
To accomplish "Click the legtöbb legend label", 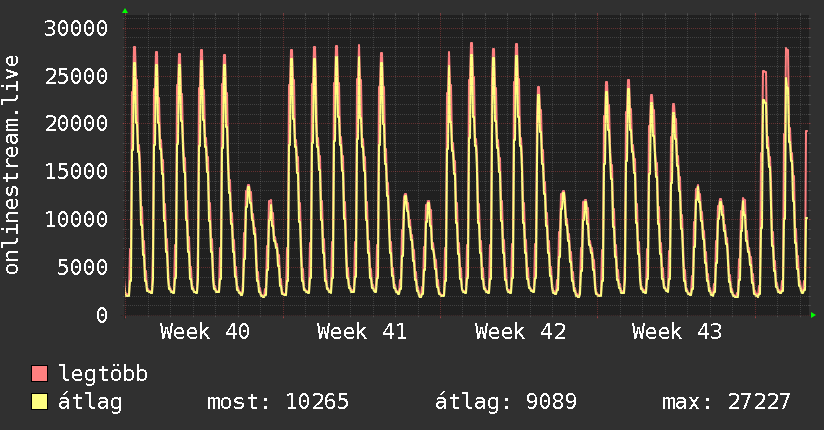I will (x=103, y=374).
